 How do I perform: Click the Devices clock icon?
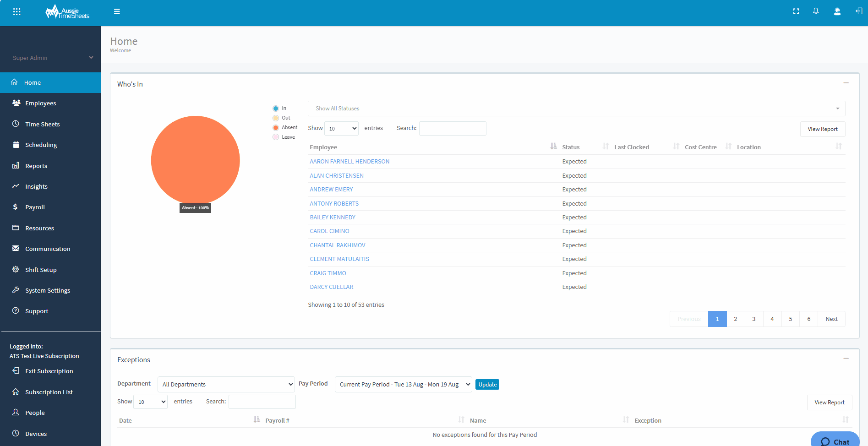[16, 433]
